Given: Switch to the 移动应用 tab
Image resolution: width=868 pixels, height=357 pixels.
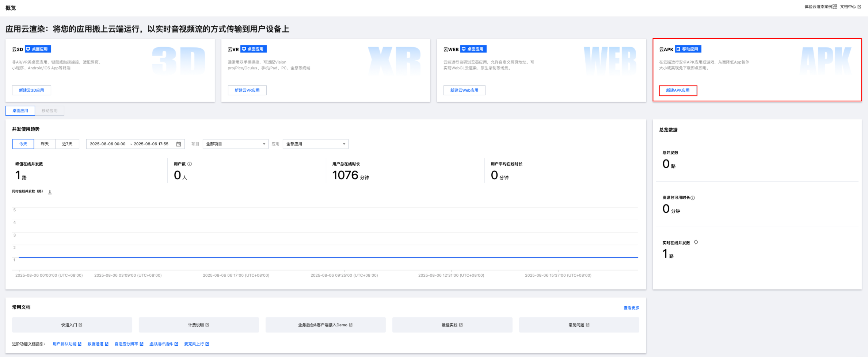Looking at the screenshot, I should (49, 111).
